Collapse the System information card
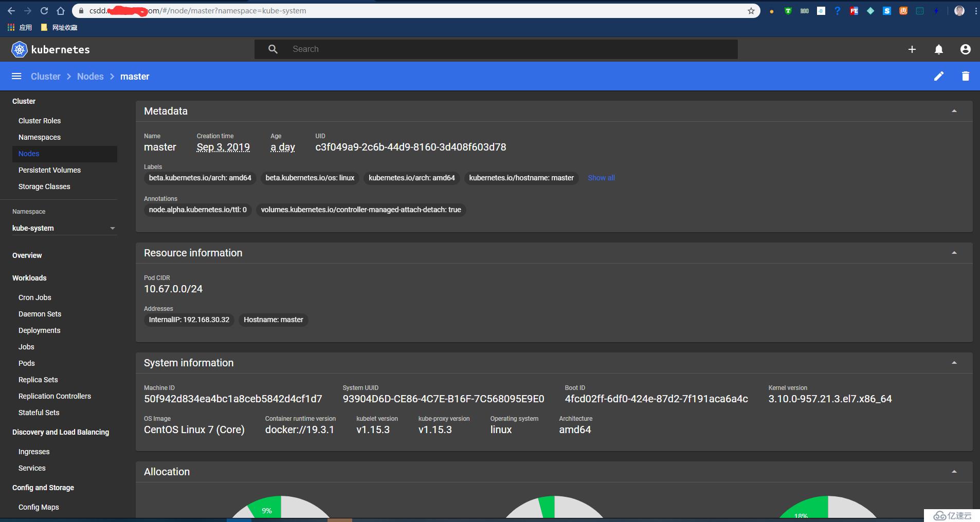980x522 pixels. 954,363
